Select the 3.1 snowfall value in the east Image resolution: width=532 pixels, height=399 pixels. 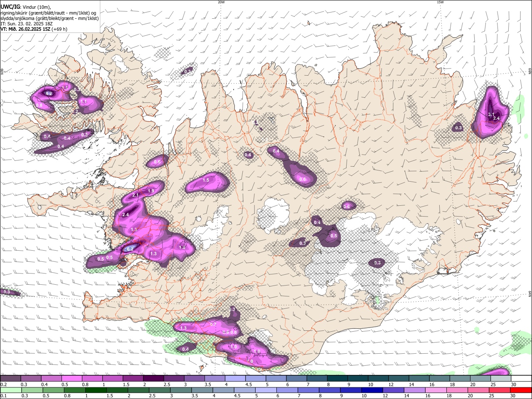pos(491,114)
